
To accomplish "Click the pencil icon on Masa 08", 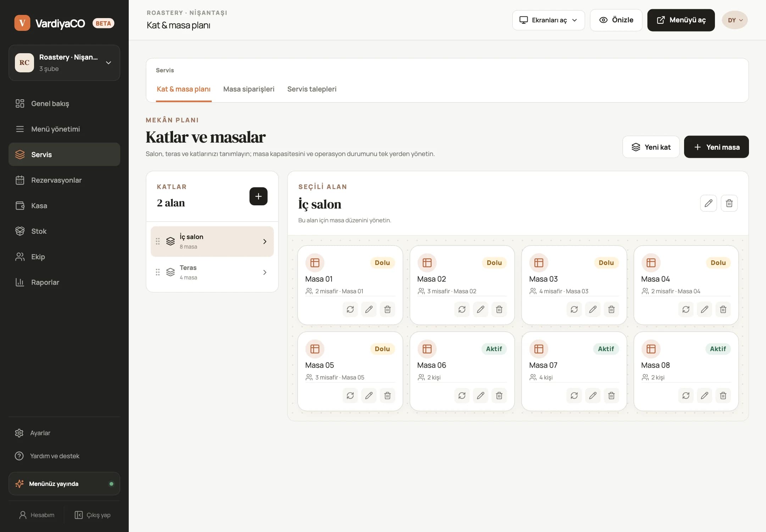I will pyautogui.click(x=704, y=395).
